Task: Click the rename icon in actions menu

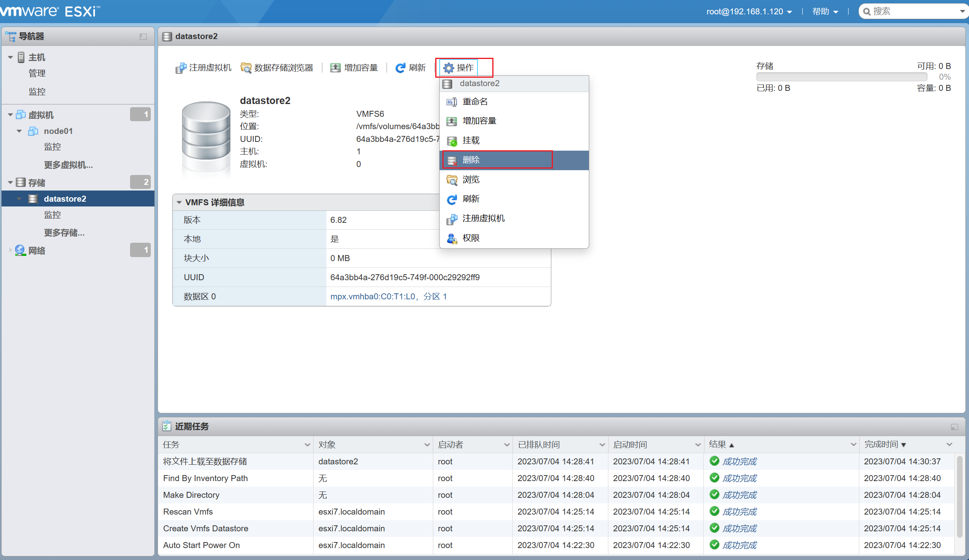Action: click(x=452, y=102)
